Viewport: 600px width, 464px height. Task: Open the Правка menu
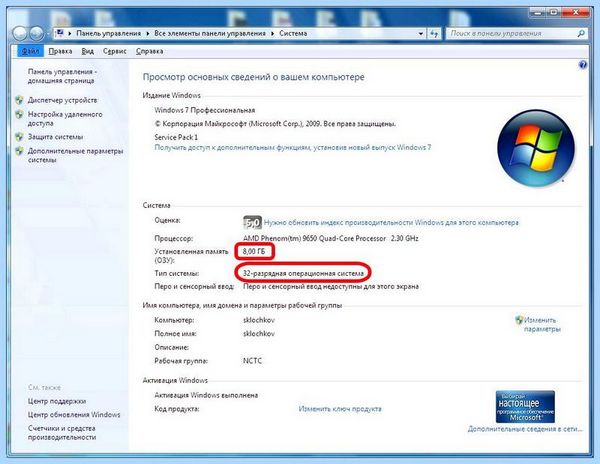click(x=60, y=51)
